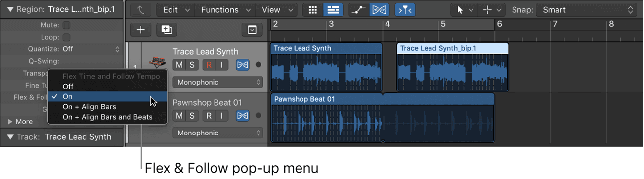Choose Off in Flex & Follow menu
Screen dimensions: 644x179
(x=107, y=86)
